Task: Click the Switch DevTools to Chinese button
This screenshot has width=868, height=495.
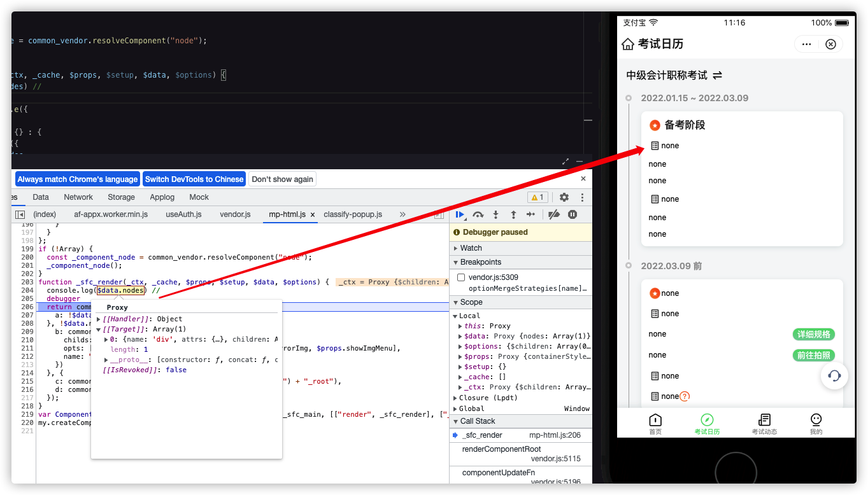Action: 195,179
